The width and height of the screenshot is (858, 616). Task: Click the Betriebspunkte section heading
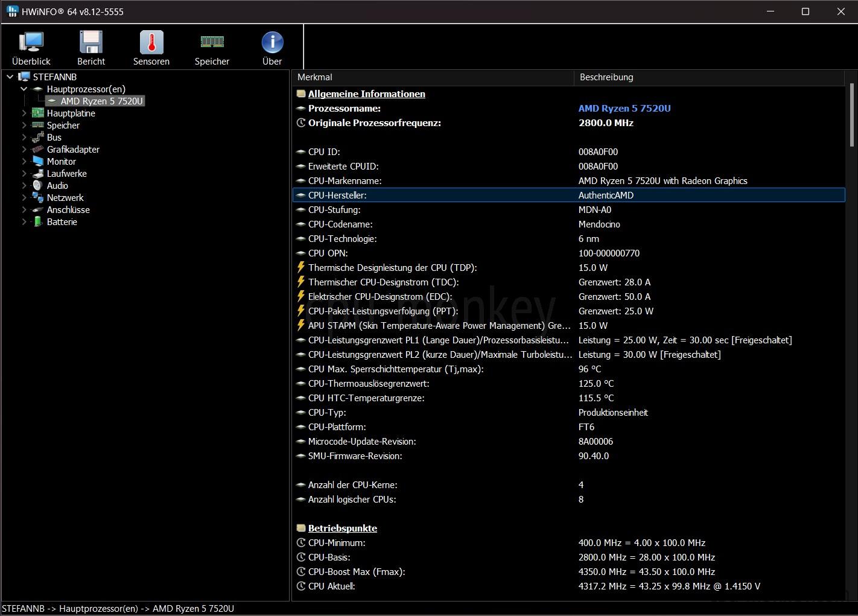tap(343, 529)
